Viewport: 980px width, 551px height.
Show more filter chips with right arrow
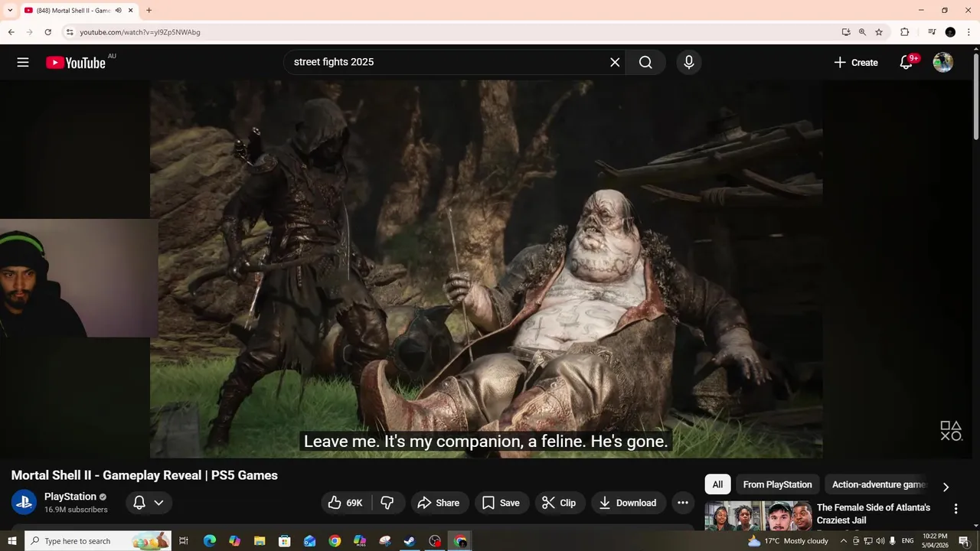click(x=946, y=487)
